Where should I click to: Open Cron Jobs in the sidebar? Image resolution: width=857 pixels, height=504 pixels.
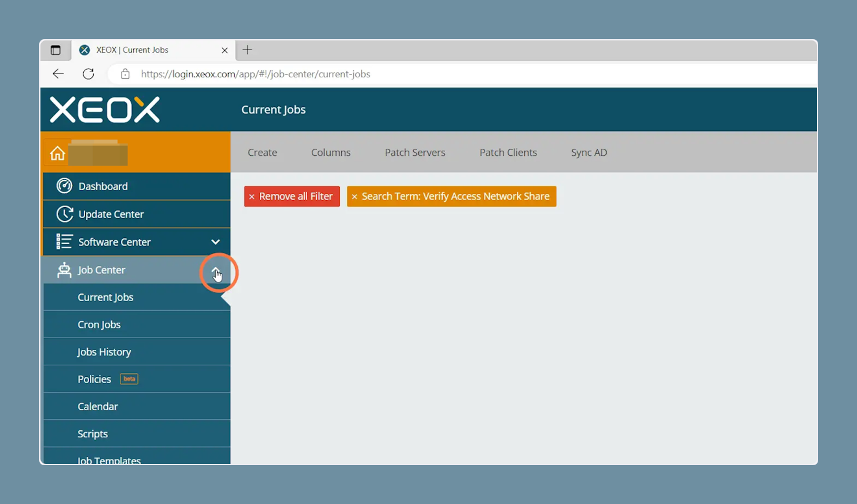pyautogui.click(x=137, y=324)
